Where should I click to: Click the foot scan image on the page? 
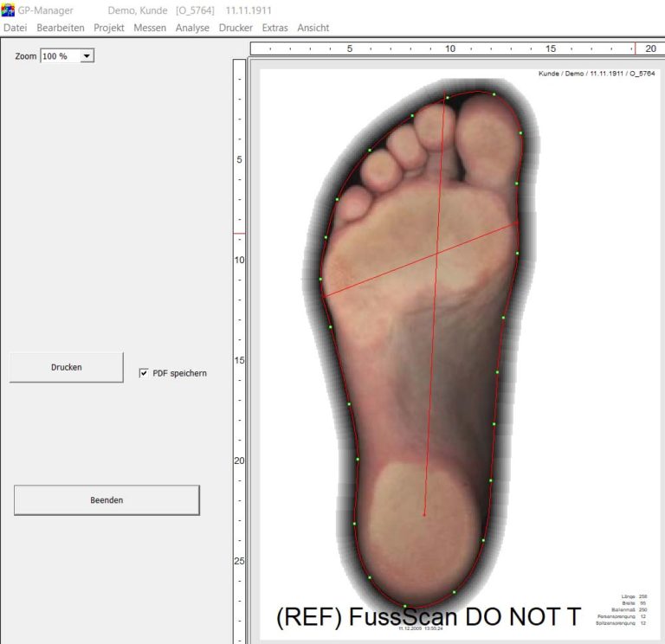coord(420,344)
